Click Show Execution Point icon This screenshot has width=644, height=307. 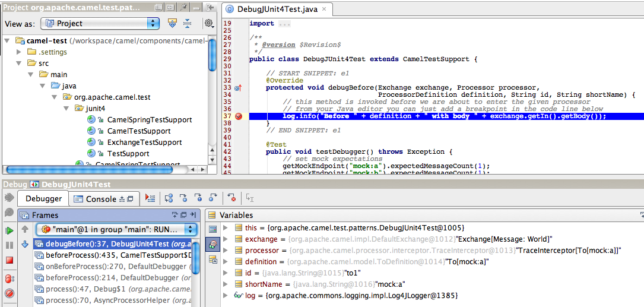coord(150,198)
